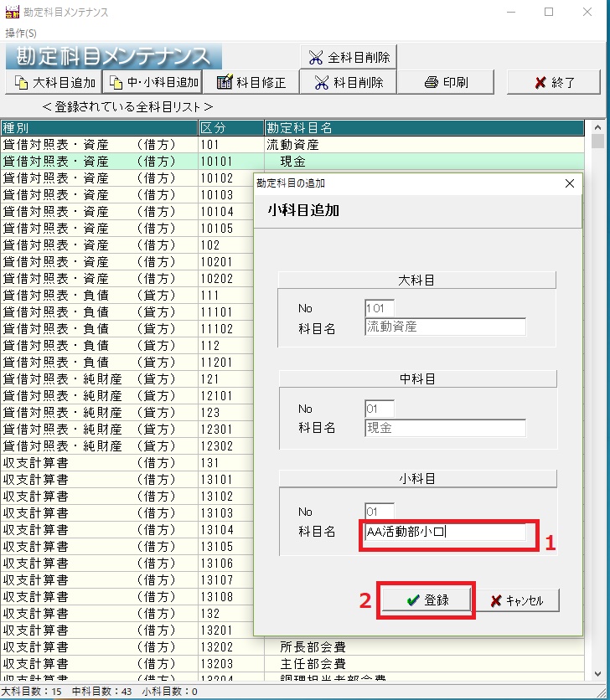Select the row named 流動資産
610x700 pixels.
pos(292,145)
